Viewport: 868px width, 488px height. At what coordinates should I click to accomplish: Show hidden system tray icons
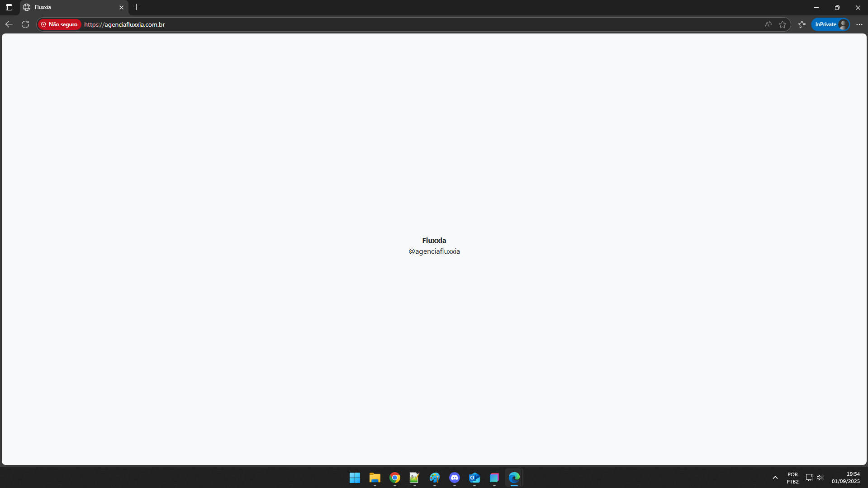tap(775, 478)
